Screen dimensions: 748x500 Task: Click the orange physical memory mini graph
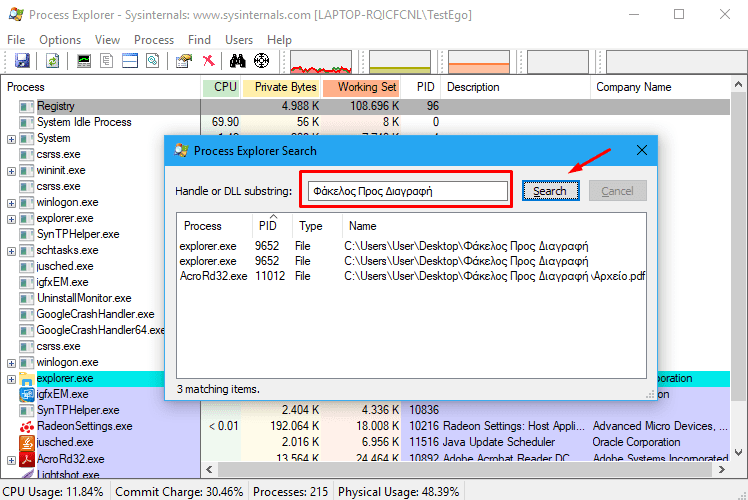[479, 62]
